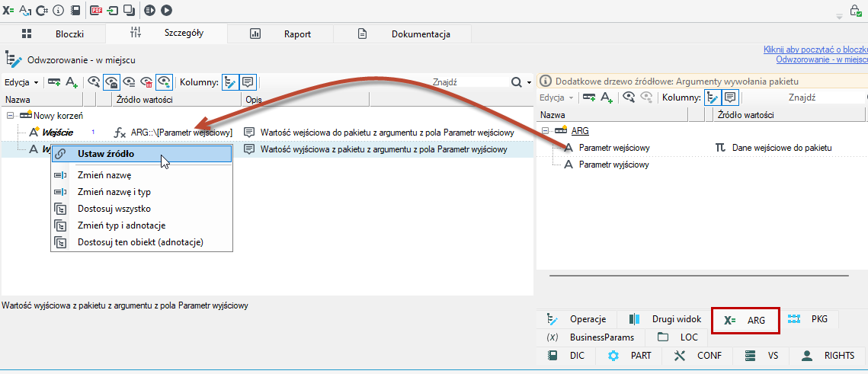Click the pi icon beside Dane wejściowe
Screen dimensions: 868x374
(x=720, y=148)
